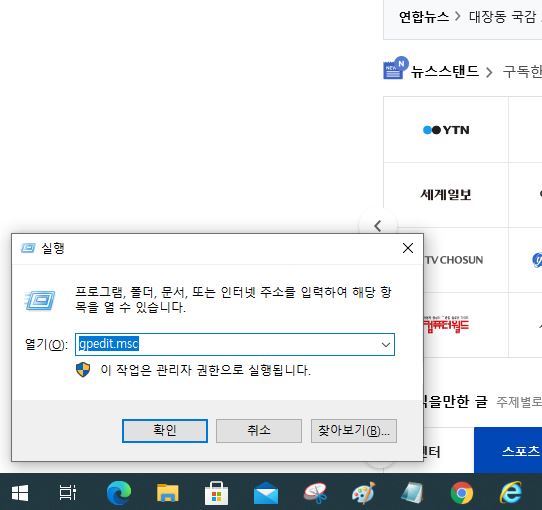Open the 찾아보기(B)... browse button
542x510 pixels.
[x=354, y=431]
